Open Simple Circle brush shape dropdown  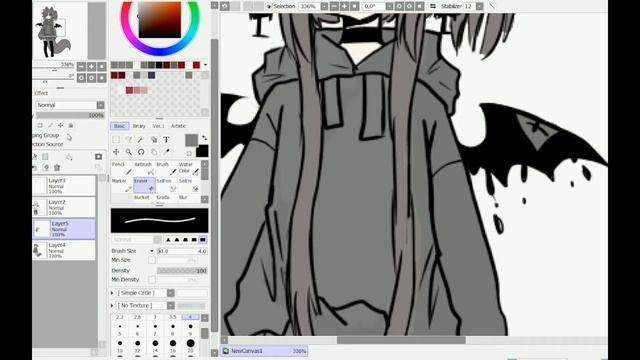click(171, 293)
